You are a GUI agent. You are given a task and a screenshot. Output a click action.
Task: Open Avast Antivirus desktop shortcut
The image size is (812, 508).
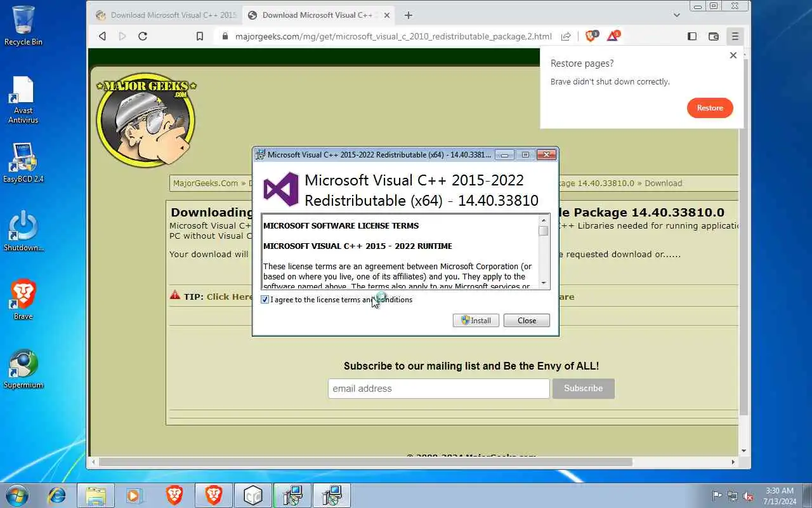pyautogui.click(x=23, y=100)
